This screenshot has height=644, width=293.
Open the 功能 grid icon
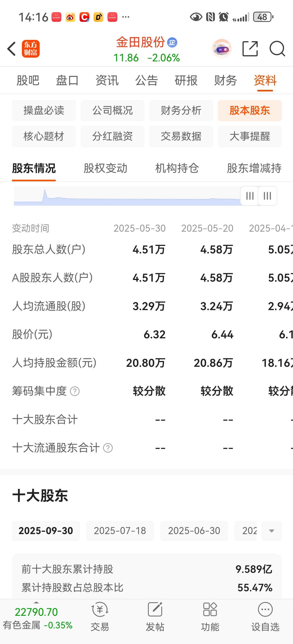click(210, 609)
